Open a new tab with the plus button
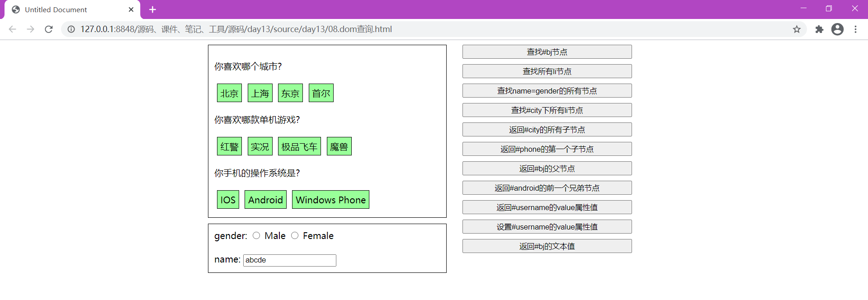The image size is (868, 300). point(152,9)
